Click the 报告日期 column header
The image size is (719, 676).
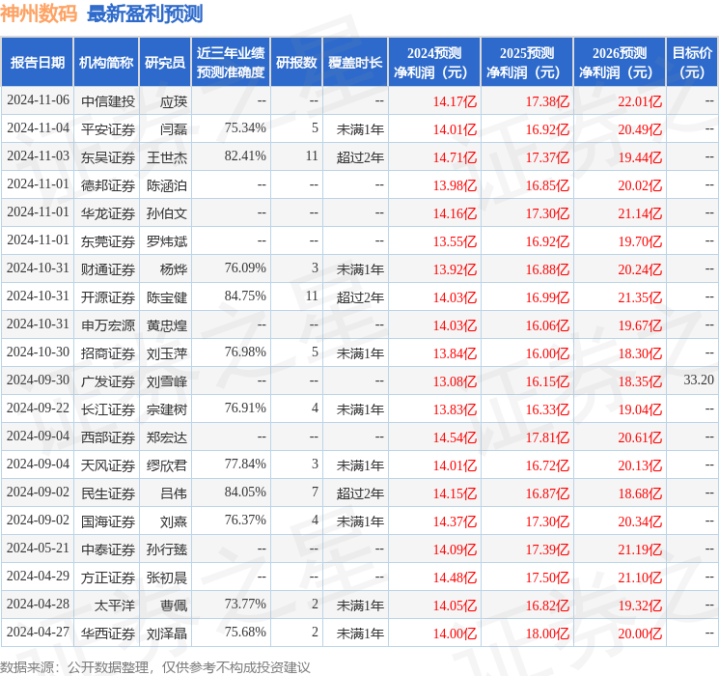[x=37, y=62]
